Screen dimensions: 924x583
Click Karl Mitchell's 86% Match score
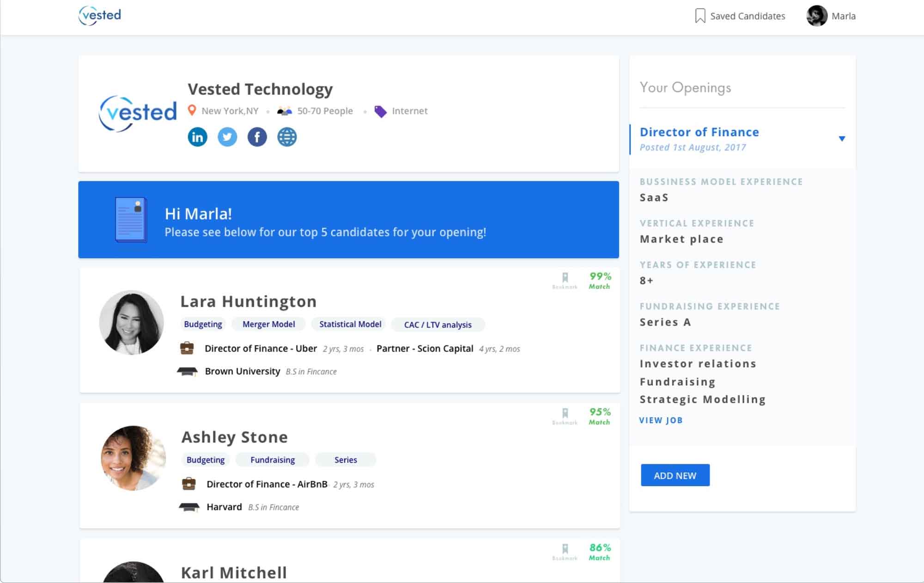pos(600,552)
